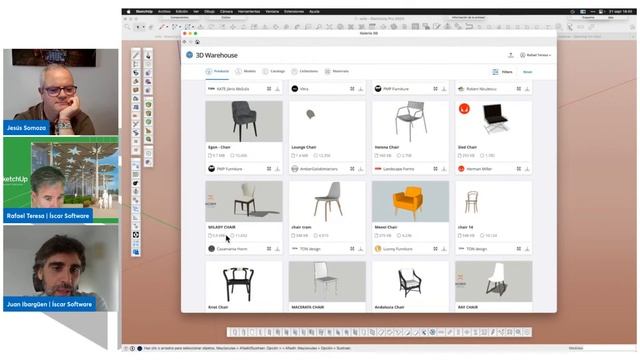Image resolution: width=640 pixels, height=360 pixels.
Task: Download the chair 14 model
Action: 527,249
